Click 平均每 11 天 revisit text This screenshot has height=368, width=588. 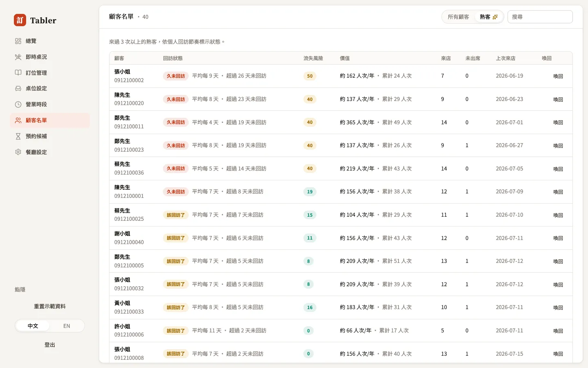207,330
